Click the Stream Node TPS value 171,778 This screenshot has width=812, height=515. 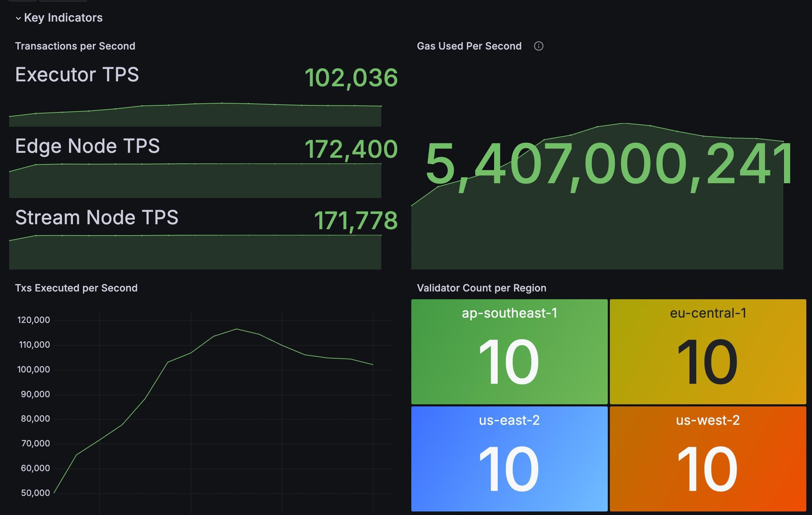(356, 221)
